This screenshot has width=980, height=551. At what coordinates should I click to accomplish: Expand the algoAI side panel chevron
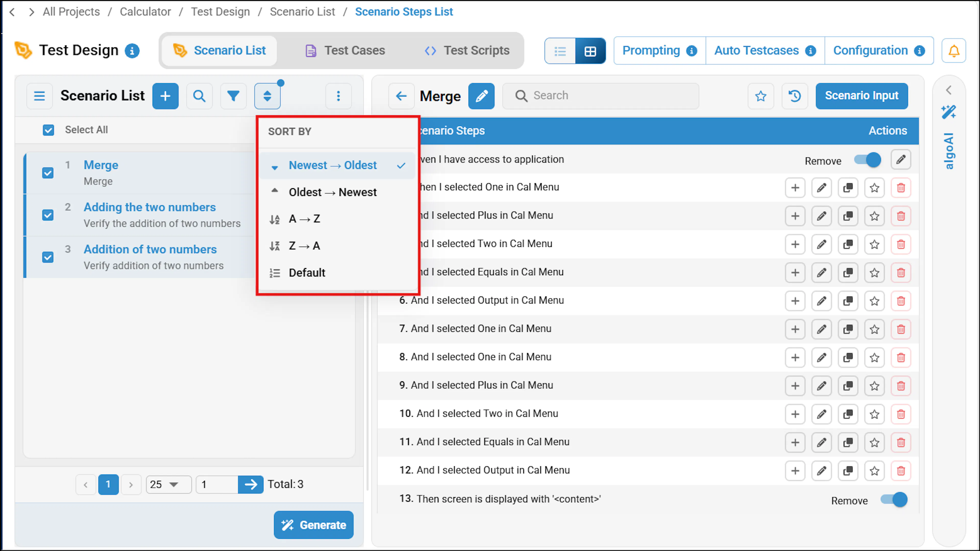click(949, 90)
